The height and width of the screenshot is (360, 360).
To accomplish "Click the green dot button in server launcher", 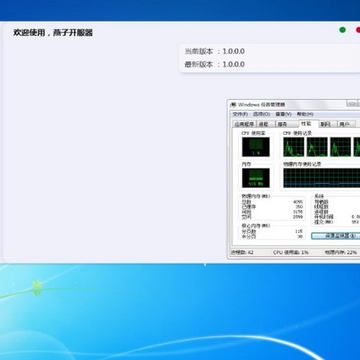I will pyautogui.click(x=342, y=30).
